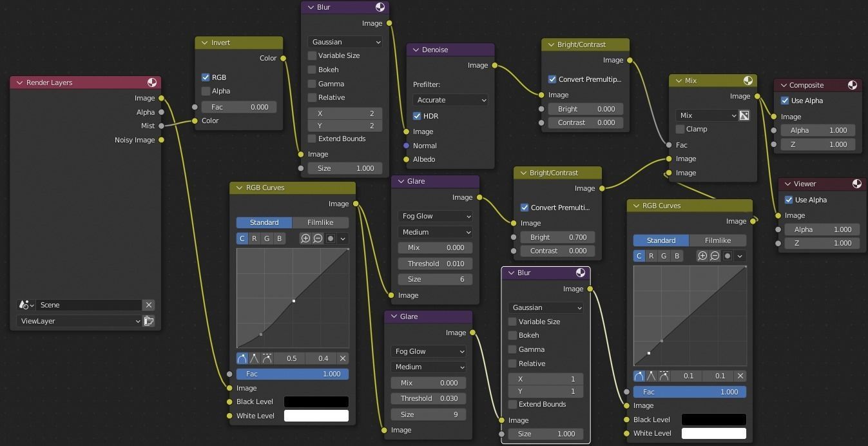868x446 pixels.
Task: Toggle preview icon on Blur node with X 1
Action: point(581,273)
